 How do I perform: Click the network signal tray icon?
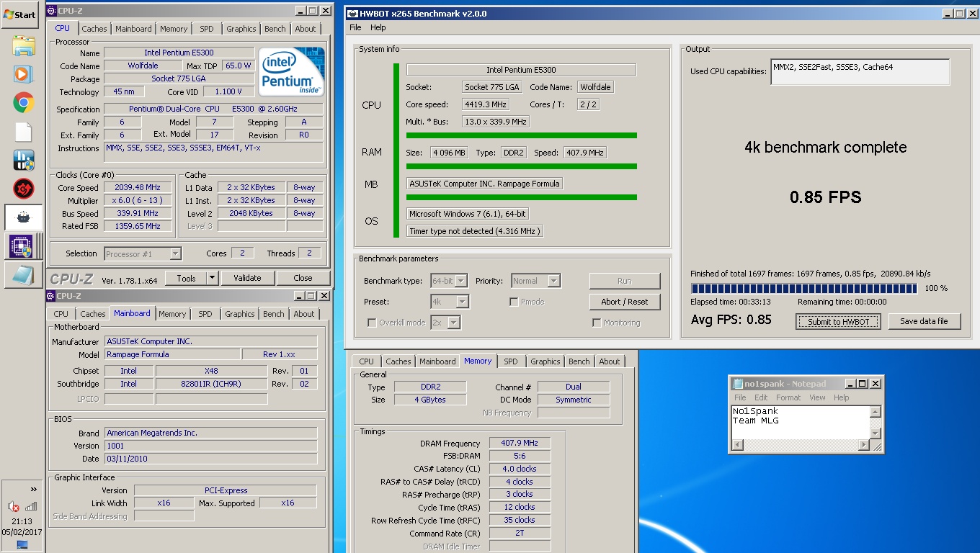click(31, 506)
